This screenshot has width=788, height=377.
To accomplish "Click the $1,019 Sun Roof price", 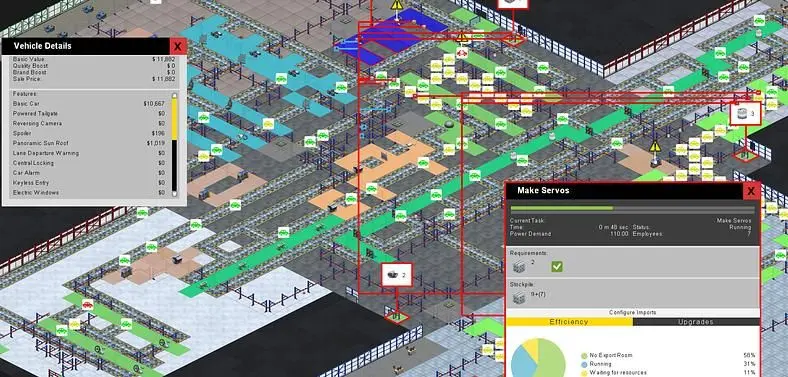I will (156, 143).
